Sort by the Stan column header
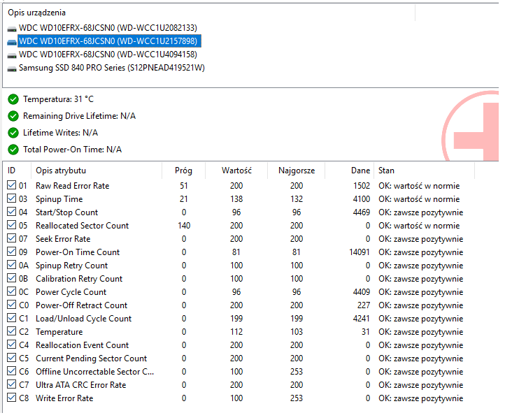512x420 pixels. point(424,171)
